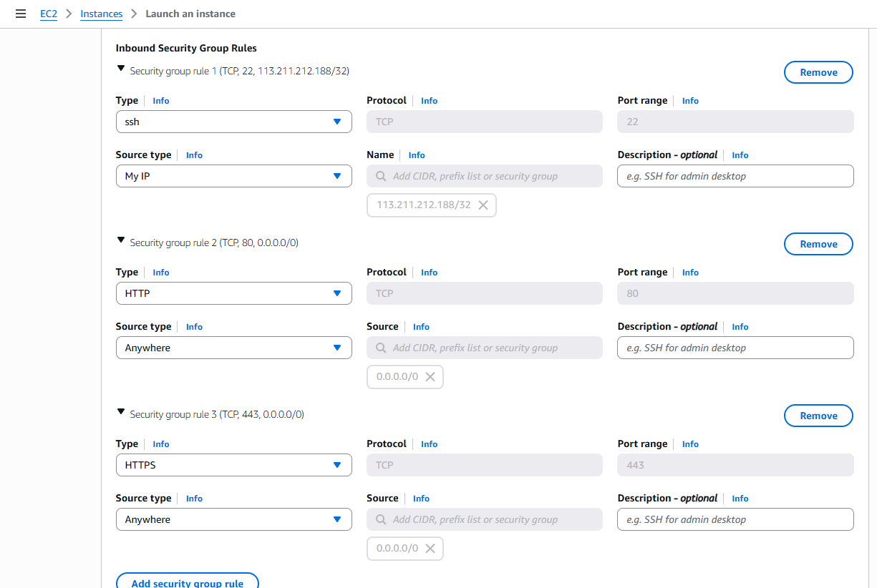Remove 0.0.0.0/0 chip from HTTP rule

[430, 377]
